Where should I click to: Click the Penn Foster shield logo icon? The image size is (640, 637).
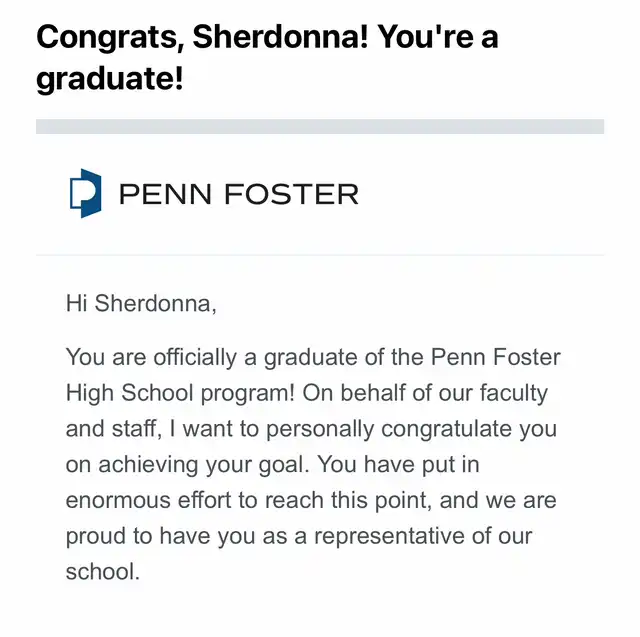pyautogui.click(x=85, y=194)
